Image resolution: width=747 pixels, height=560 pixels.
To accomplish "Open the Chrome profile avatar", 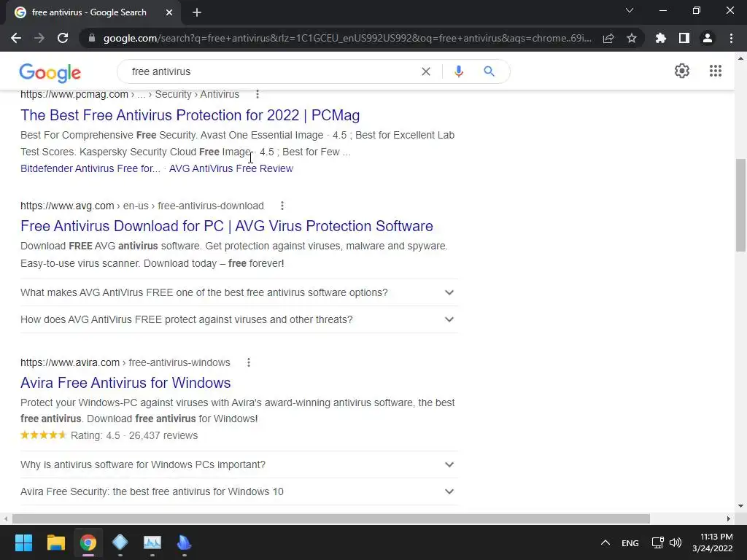I will 708,38.
